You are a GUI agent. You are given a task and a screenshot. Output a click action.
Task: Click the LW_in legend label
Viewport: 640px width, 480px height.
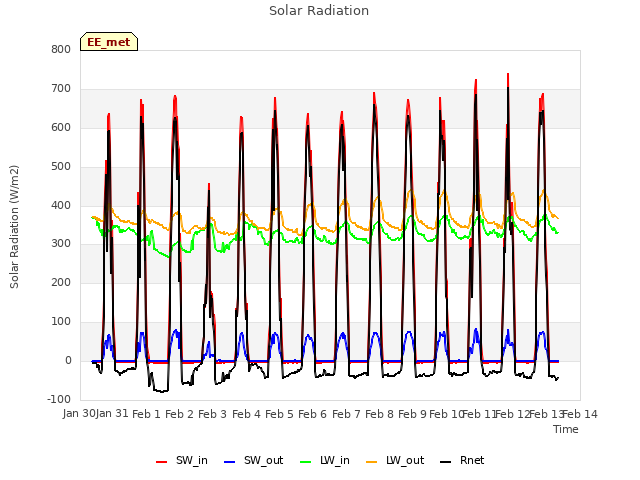(x=335, y=460)
